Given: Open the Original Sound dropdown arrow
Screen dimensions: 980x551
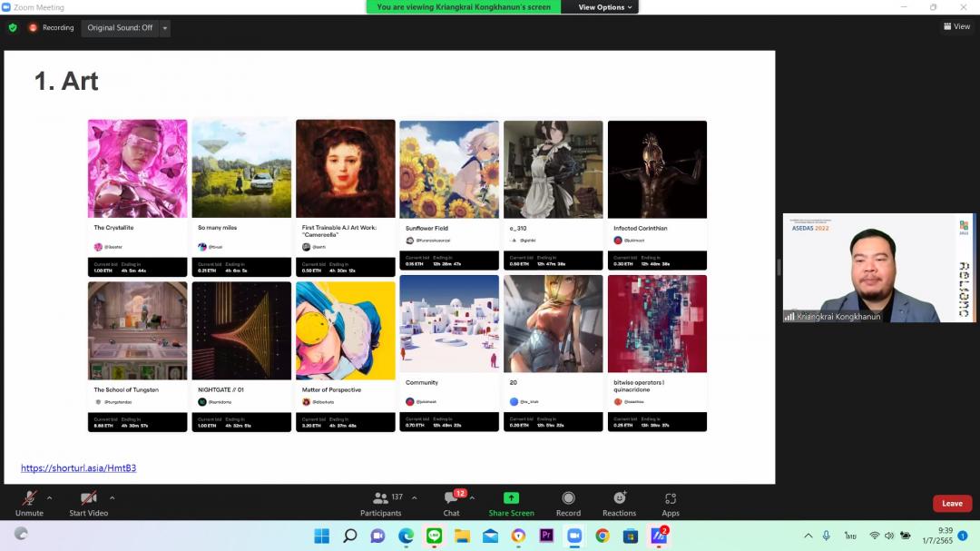Looking at the screenshot, I should click(164, 28).
